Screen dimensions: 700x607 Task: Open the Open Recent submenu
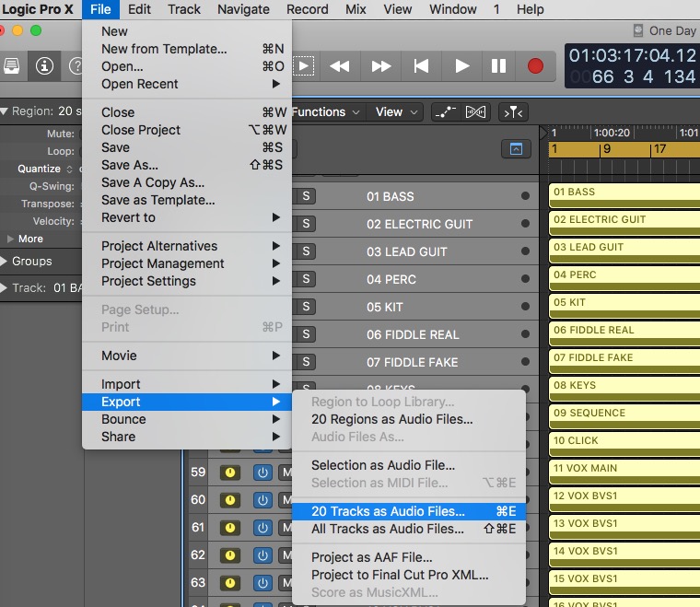coord(187,84)
